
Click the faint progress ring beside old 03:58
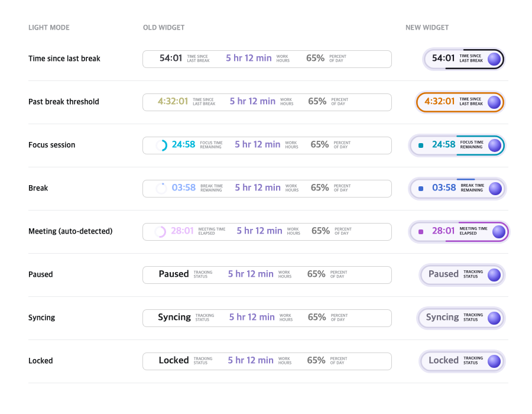point(161,188)
